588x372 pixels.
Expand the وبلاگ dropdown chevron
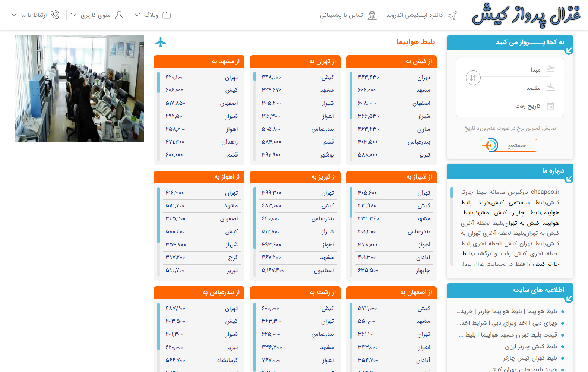pos(137,15)
